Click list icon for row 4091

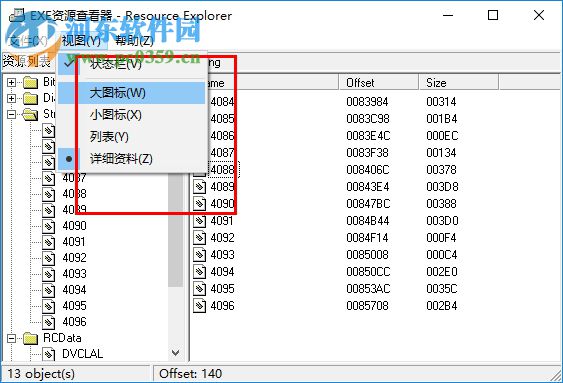pos(200,221)
